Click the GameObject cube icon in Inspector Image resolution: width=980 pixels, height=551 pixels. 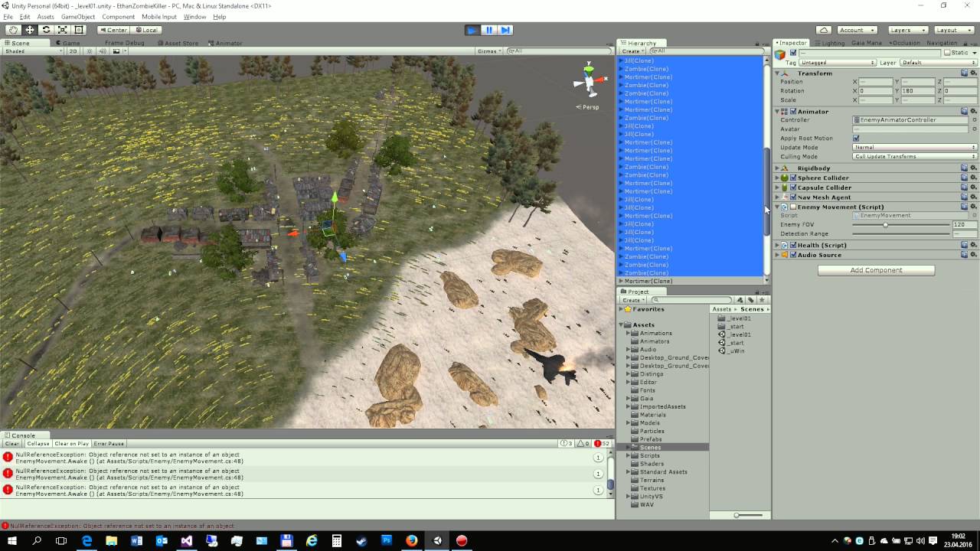[780, 54]
